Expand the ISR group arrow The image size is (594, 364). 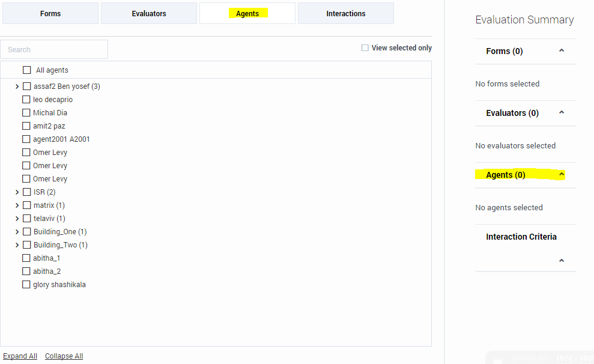tap(17, 192)
